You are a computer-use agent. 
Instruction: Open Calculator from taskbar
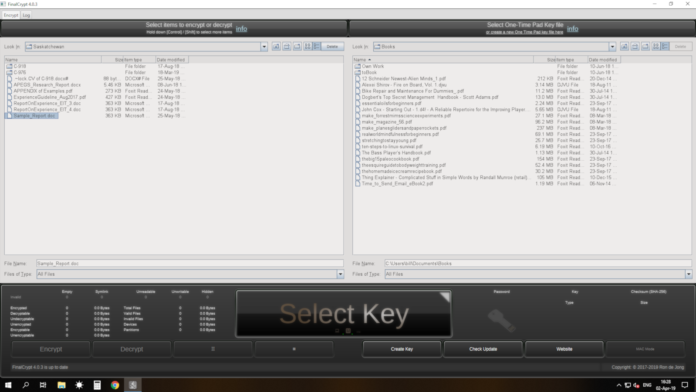coord(97,385)
